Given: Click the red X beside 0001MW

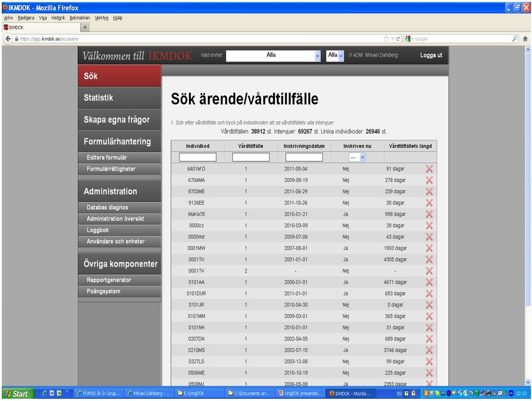Looking at the screenshot, I should 429,248.
